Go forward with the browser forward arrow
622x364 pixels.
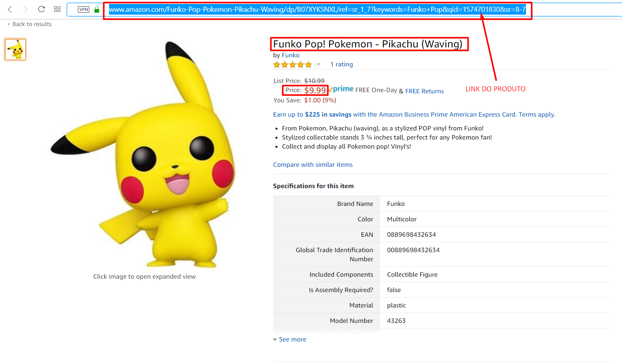click(x=25, y=9)
